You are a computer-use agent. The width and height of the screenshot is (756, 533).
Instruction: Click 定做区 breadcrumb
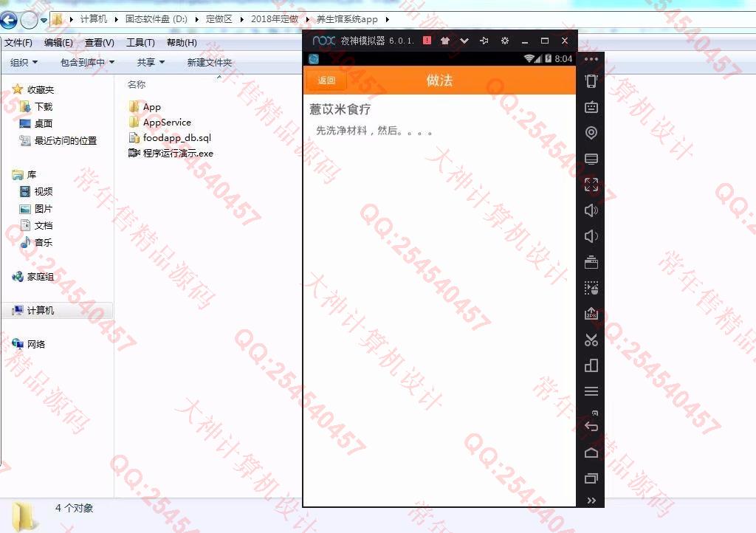tap(219, 18)
